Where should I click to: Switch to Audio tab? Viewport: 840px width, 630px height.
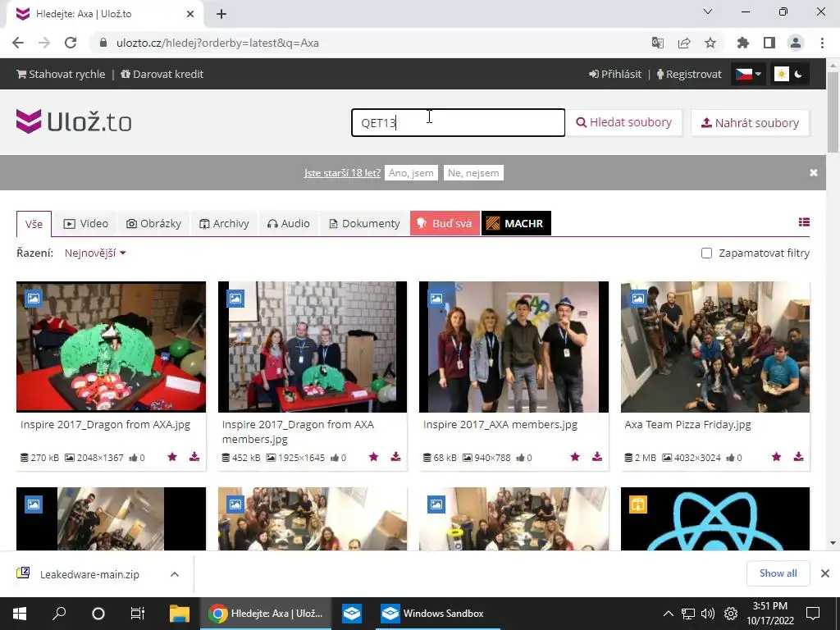click(288, 223)
